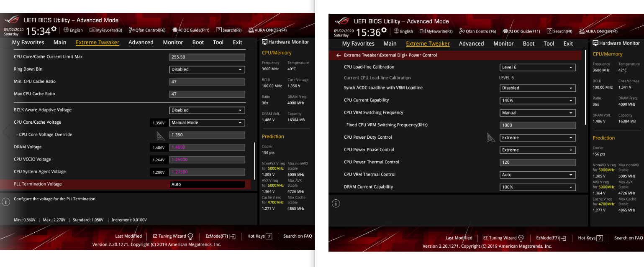Open AI OC Guide(F11) on left screen
The height and width of the screenshot is (267, 644).
[x=191, y=30]
